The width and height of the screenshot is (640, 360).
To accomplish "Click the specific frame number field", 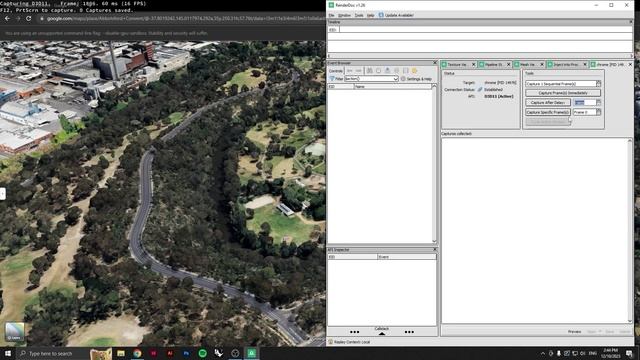I will click(584, 112).
